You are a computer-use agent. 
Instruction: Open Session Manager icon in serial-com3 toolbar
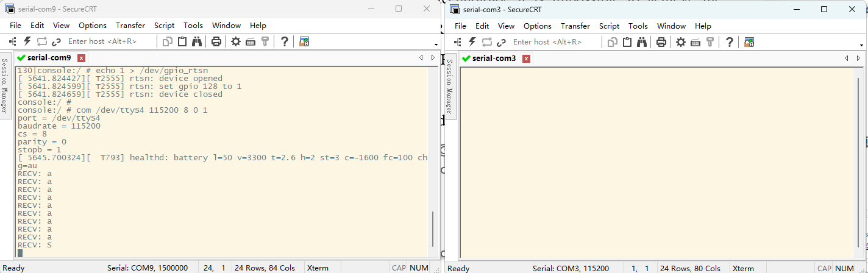coord(457,41)
